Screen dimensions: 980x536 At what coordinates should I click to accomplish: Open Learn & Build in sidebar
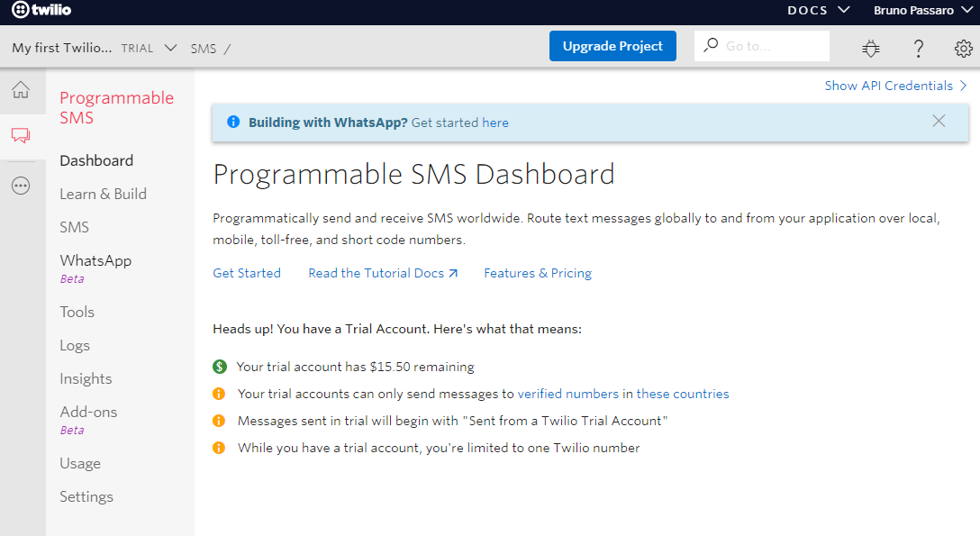[103, 195]
